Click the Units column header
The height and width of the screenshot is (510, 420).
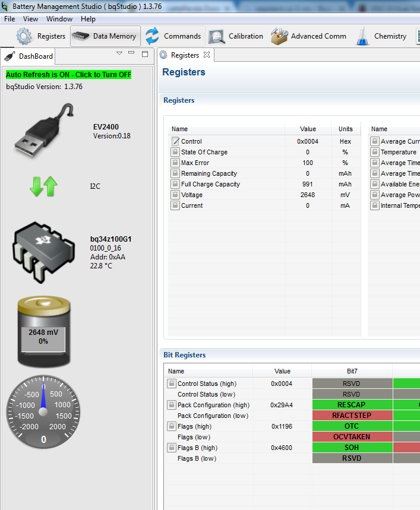tap(346, 129)
